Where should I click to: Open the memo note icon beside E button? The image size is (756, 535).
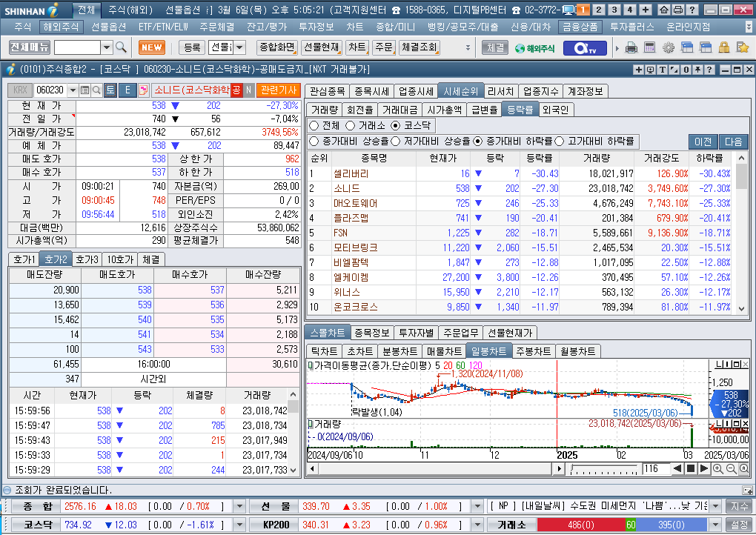pos(143,90)
